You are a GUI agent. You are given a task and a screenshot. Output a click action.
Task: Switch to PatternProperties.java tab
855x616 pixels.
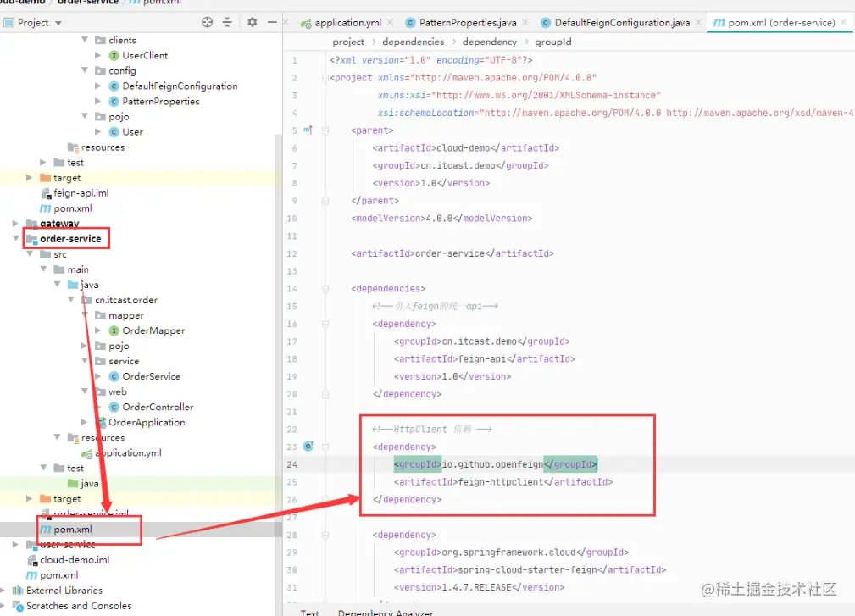467,22
